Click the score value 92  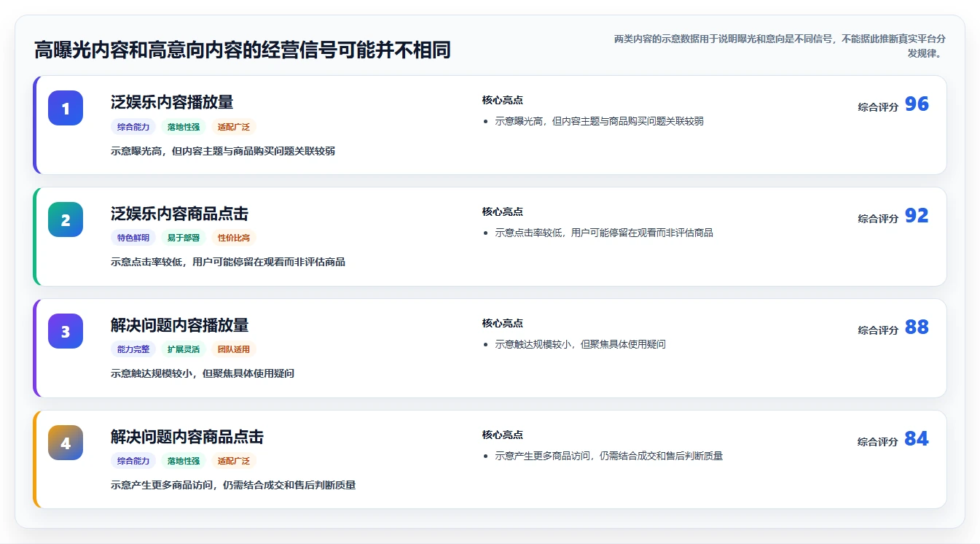click(917, 216)
